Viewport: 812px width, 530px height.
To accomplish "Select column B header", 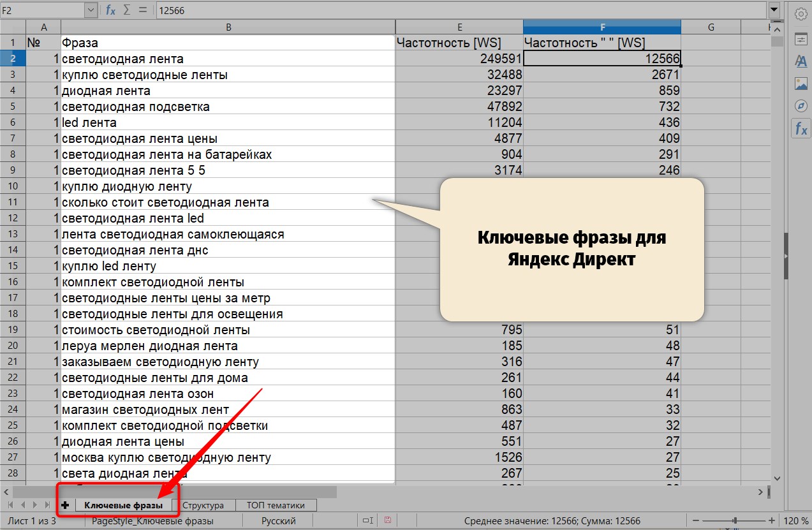I will coord(228,27).
